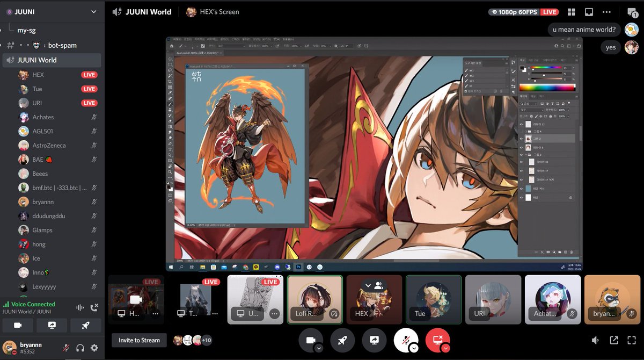Watch Tue's stream via the sidebar LIVE badge
The width and height of the screenshot is (644, 360).
click(89, 89)
